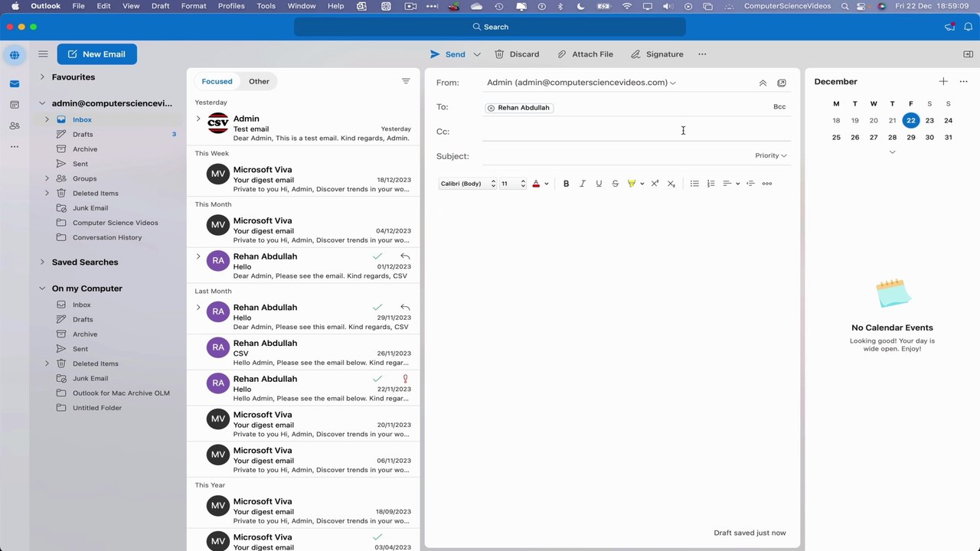Screen dimensions: 980x551
Task: Show more apps in left sidebar
Action: [x=15, y=146]
